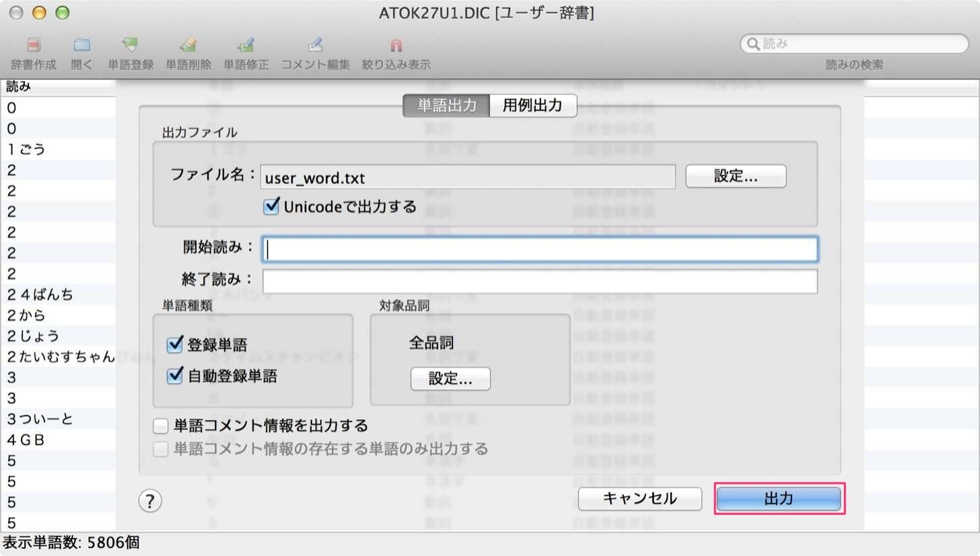Select the 単語登録 toolbar icon
980x556 pixels.
click(131, 46)
